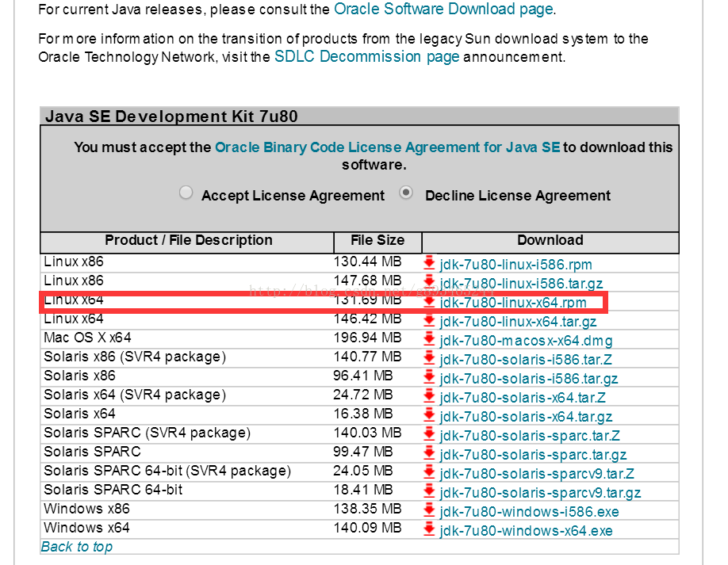Image resolution: width=728 pixels, height=565 pixels.
Task: Click the red download arrow beside jdk-7u80-solaris-x64.tar.gz
Action: 429,414
